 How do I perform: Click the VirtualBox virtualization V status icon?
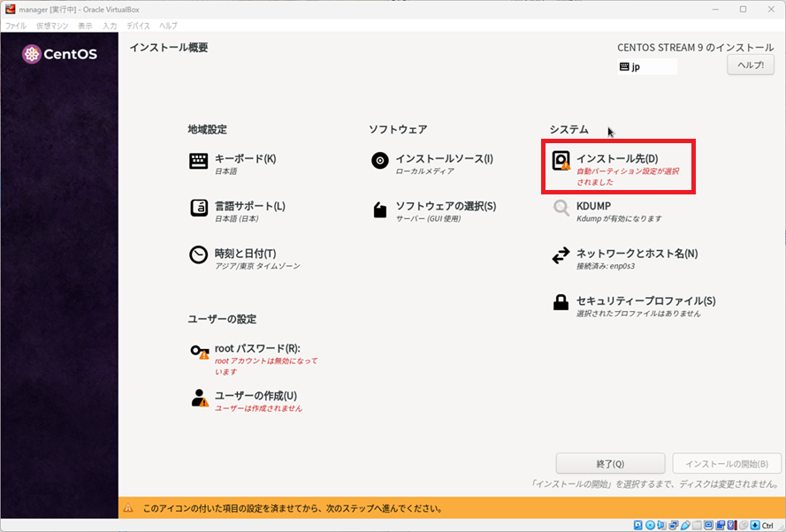(732, 525)
